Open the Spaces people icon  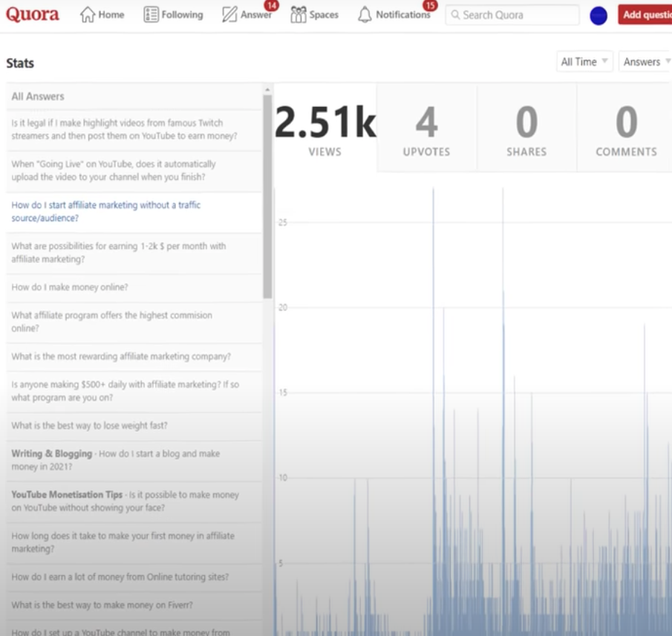click(299, 15)
